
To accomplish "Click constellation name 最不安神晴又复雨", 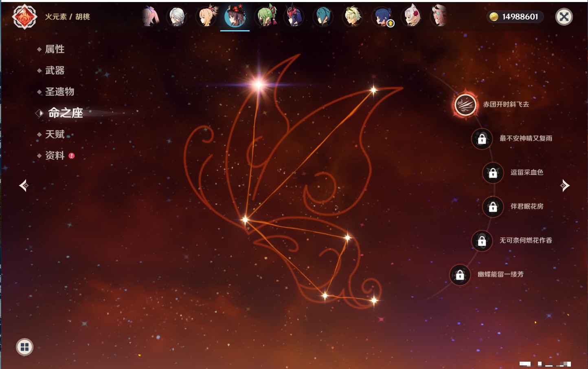I will [526, 138].
